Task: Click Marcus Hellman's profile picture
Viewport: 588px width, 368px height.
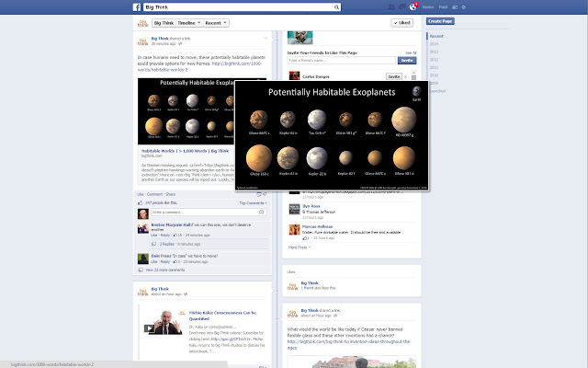Action: (x=294, y=229)
